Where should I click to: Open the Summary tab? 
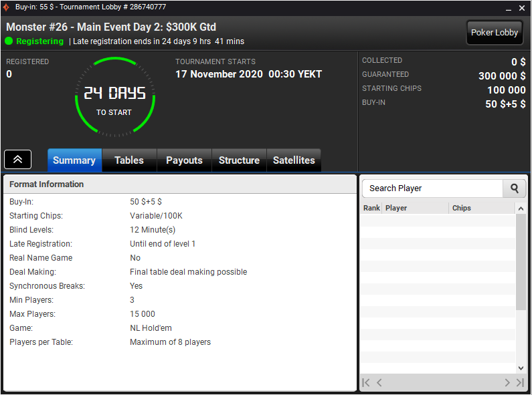(x=75, y=160)
